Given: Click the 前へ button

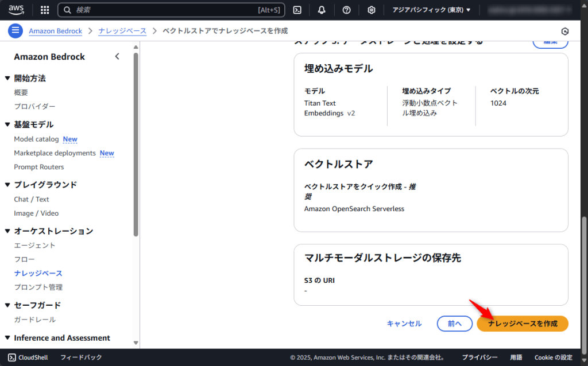Looking at the screenshot, I should coord(455,324).
